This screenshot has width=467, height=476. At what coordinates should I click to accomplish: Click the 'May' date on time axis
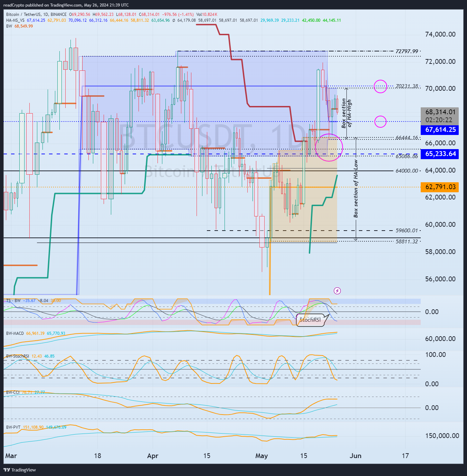point(261,456)
